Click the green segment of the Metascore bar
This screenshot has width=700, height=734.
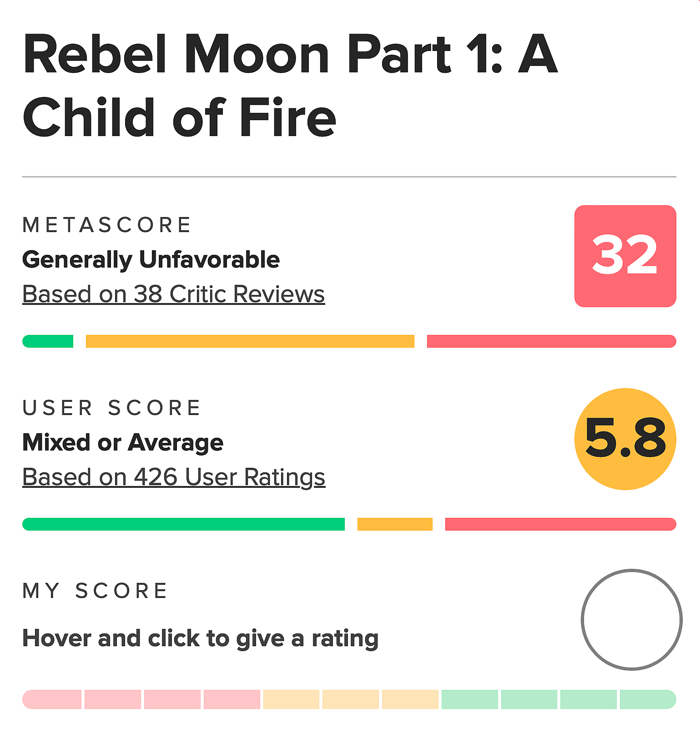(48, 340)
